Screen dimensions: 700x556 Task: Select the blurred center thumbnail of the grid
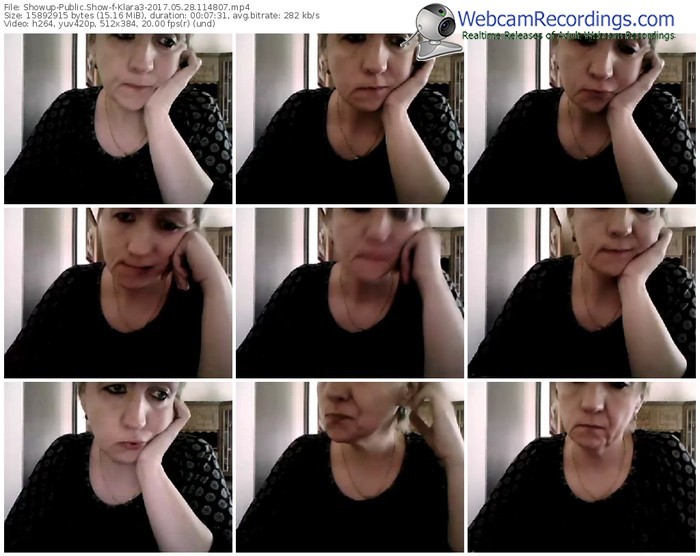[350, 292]
